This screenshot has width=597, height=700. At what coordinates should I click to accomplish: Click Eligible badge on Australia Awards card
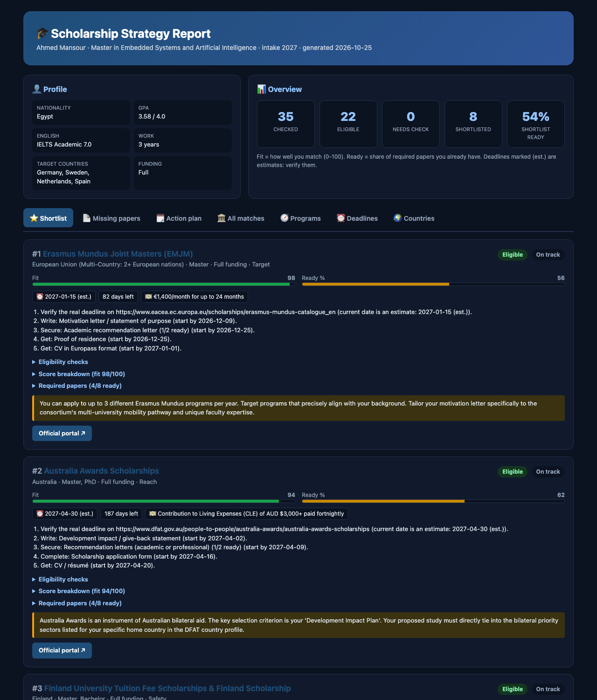pyautogui.click(x=513, y=472)
